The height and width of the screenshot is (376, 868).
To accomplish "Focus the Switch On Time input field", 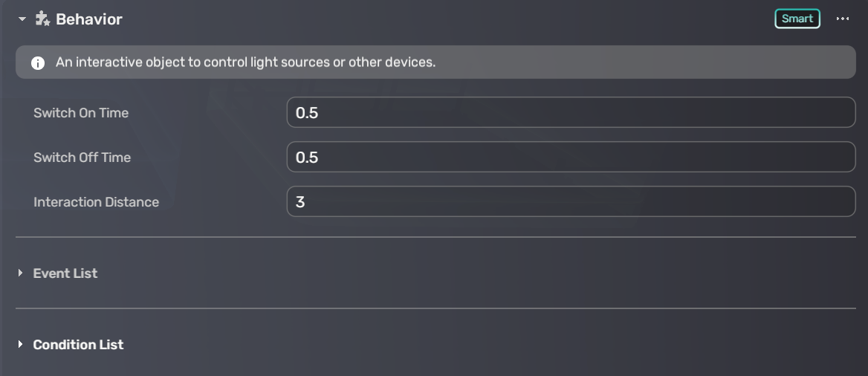I will [x=570, y=113].
